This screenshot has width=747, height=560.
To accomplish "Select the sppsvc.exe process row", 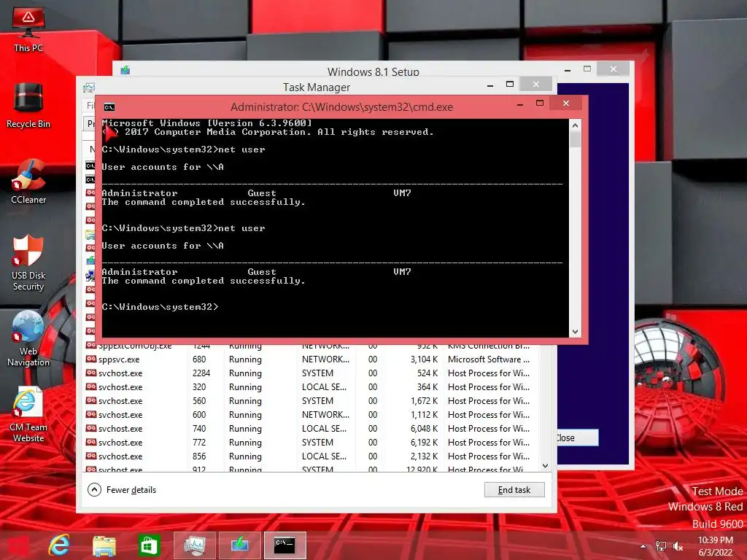I will (x=312, y=359).
